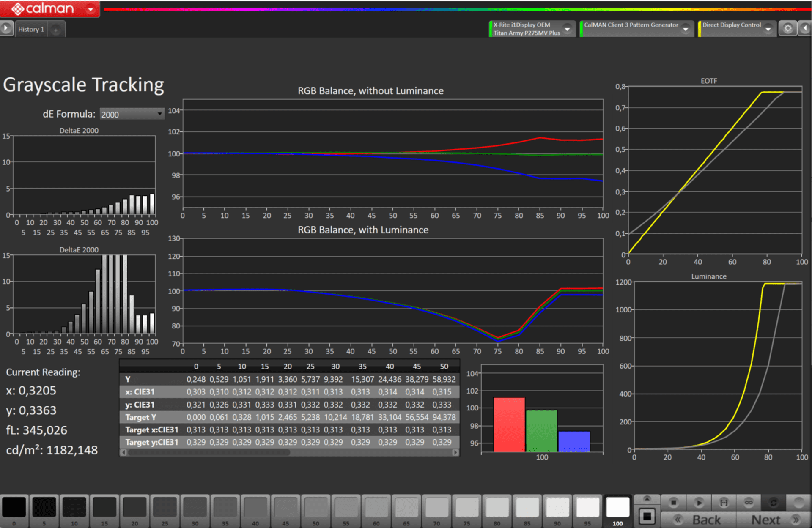The height and width of the screenshot is (528, 812).
Task: Click the data table horizontal scrollbar
Action: (x=209, y=452)
